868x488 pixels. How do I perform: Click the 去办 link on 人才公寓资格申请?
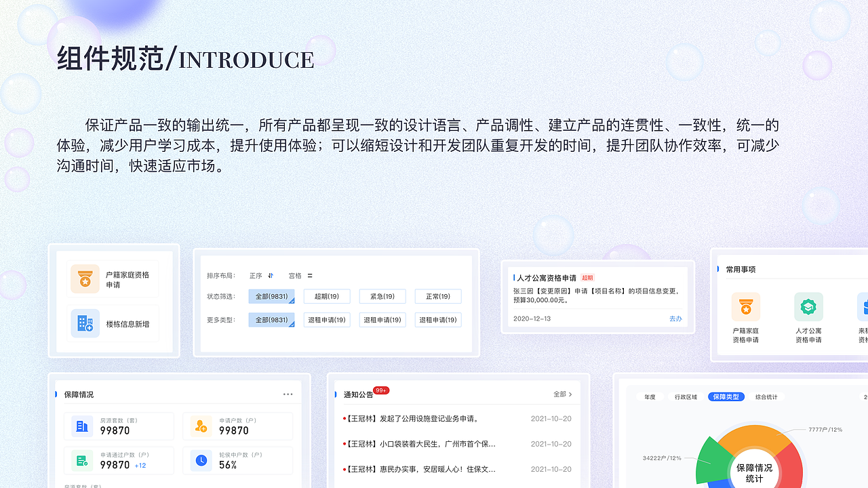(x=675, y=318)
